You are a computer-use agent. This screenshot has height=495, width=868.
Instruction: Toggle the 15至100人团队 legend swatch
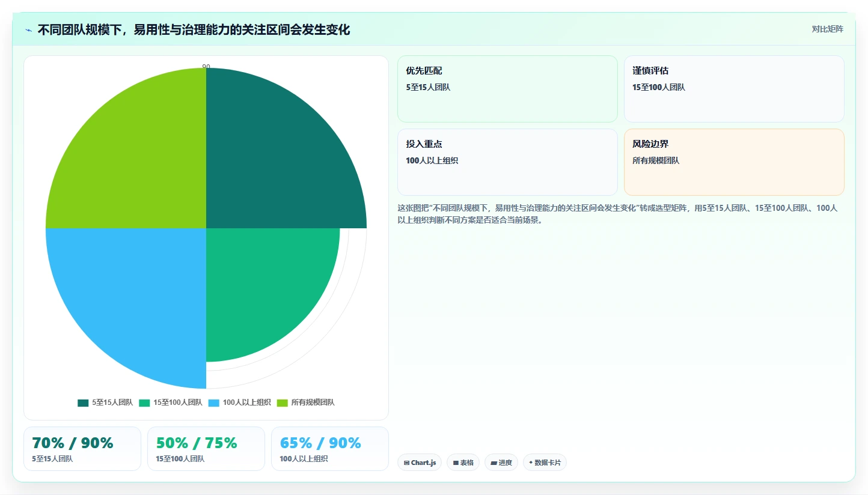coord(144,402)
